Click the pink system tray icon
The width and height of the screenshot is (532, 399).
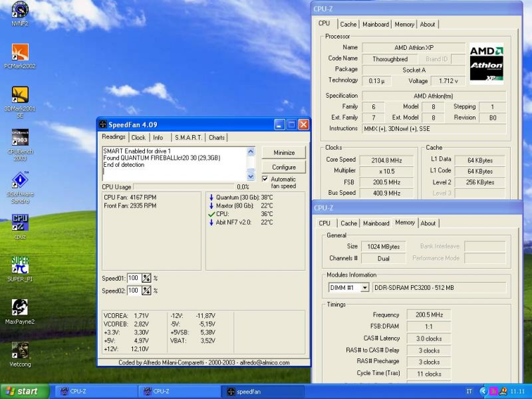tap(493, 391)
